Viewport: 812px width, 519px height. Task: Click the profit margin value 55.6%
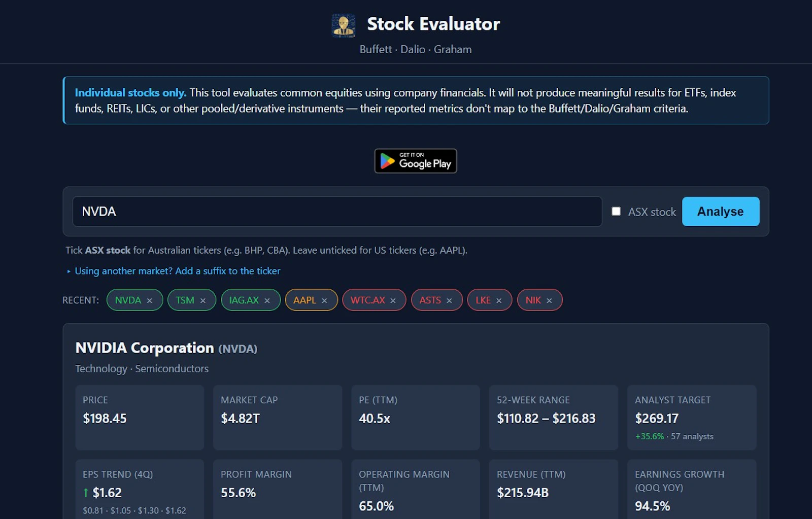[x=239, y=493]
